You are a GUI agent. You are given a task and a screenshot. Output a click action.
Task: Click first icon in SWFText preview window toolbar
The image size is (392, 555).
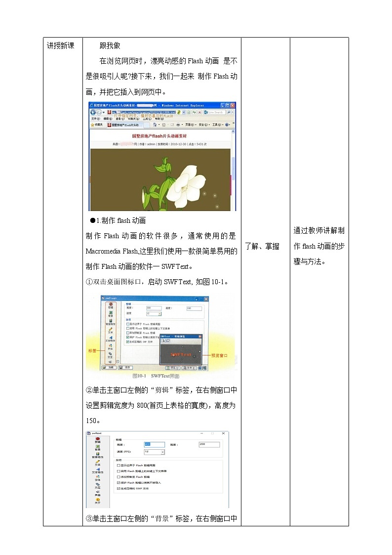(163, 341)
